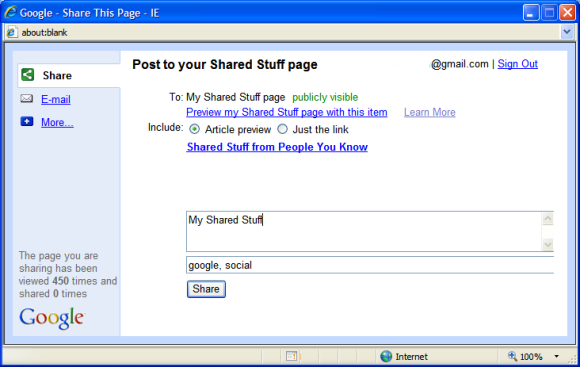Click the Post to your Shared Stuff heading

(x=225, y=64)
